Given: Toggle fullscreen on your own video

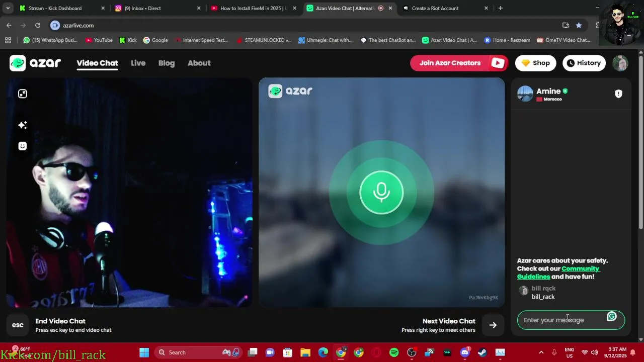Looking at the screenshot, I should tap(23, 94).
